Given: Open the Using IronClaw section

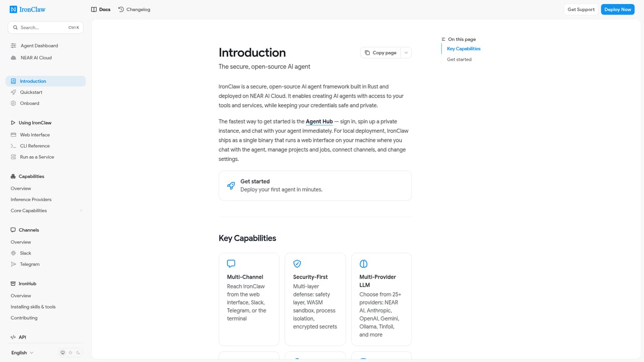Looking at the screenshot, I should tap(31, 123).
